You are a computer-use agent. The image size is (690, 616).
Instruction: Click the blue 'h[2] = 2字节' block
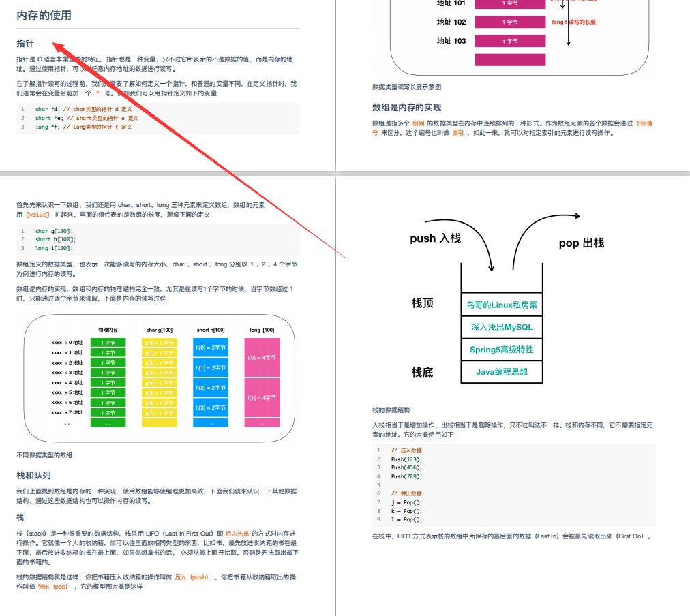pos(211,388)
